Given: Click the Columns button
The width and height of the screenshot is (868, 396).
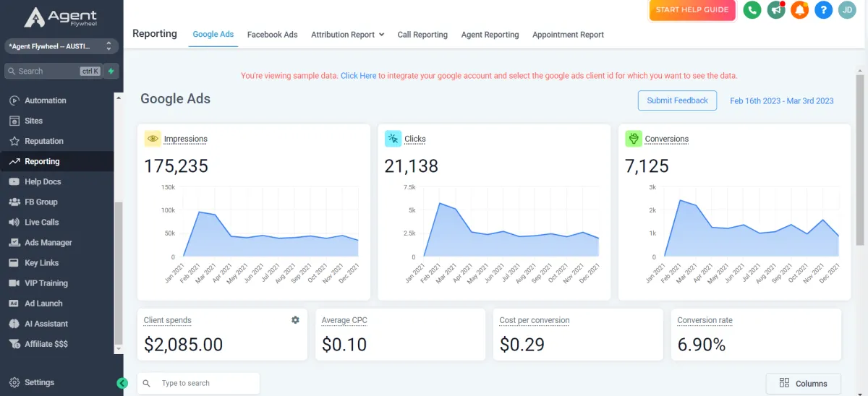Looking at the screenshot, I should click(803, 383).
